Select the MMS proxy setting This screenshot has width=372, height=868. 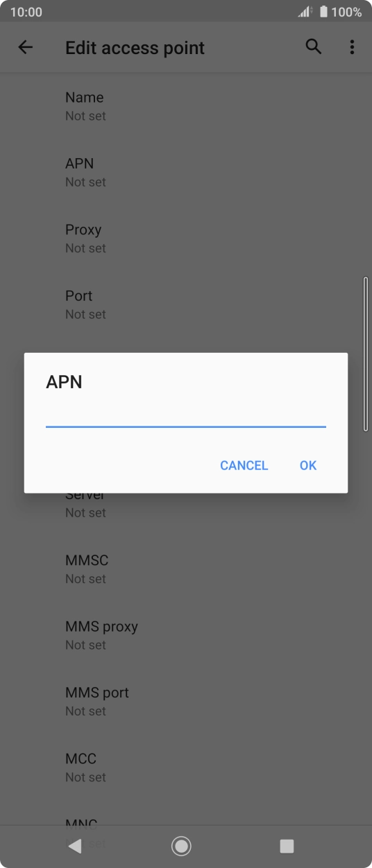186,635
